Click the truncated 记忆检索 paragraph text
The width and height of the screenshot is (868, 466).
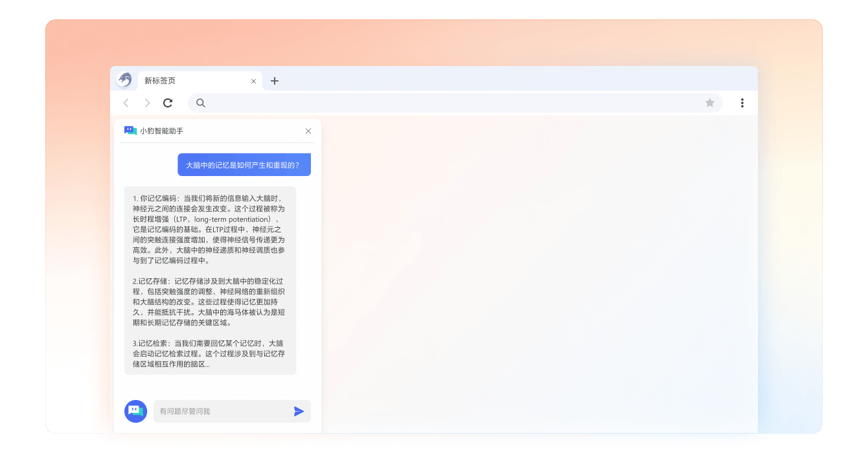(210, 354)
